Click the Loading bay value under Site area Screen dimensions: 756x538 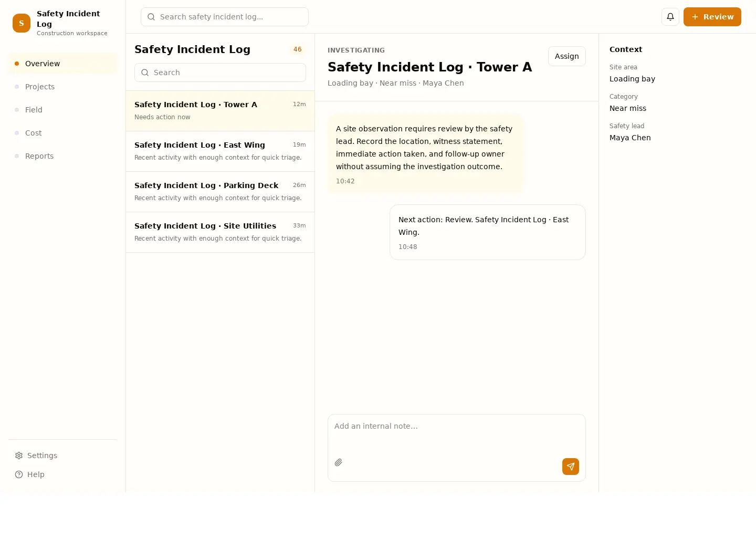(632, 79)
